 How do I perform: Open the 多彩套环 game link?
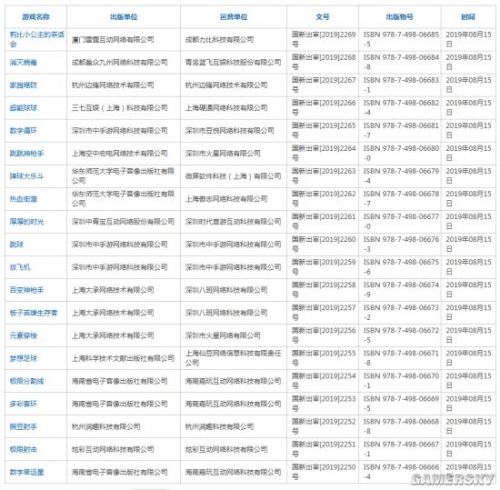[x=23, y=404]
